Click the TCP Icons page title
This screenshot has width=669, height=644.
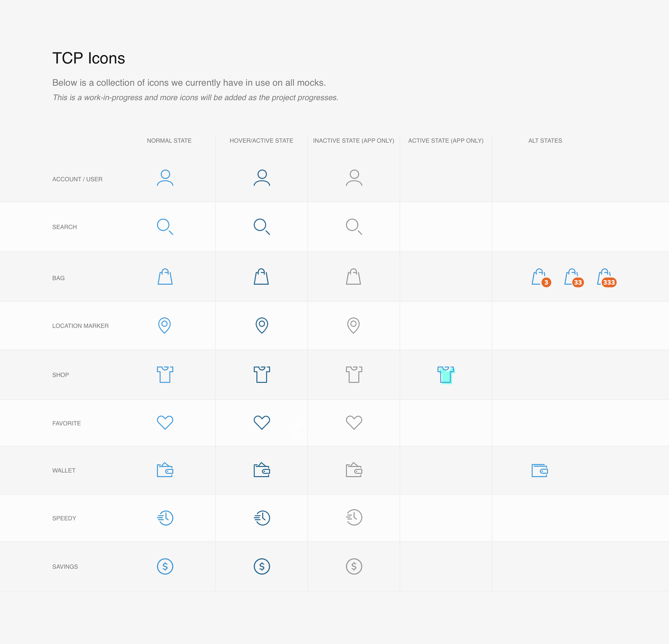tap(89, 58)
